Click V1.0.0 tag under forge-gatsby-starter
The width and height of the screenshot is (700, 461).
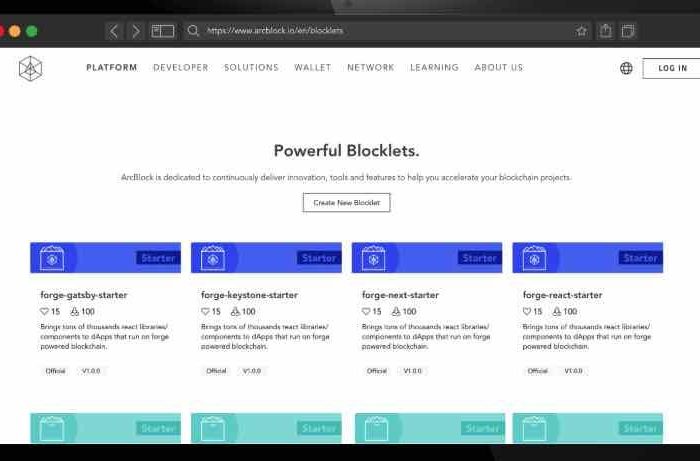[x=91, y=371]
